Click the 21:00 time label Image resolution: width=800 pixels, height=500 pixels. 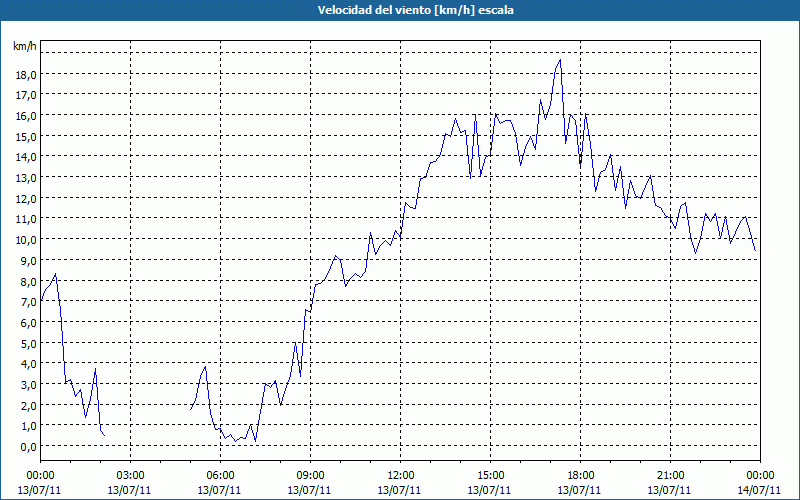point(670,476)
